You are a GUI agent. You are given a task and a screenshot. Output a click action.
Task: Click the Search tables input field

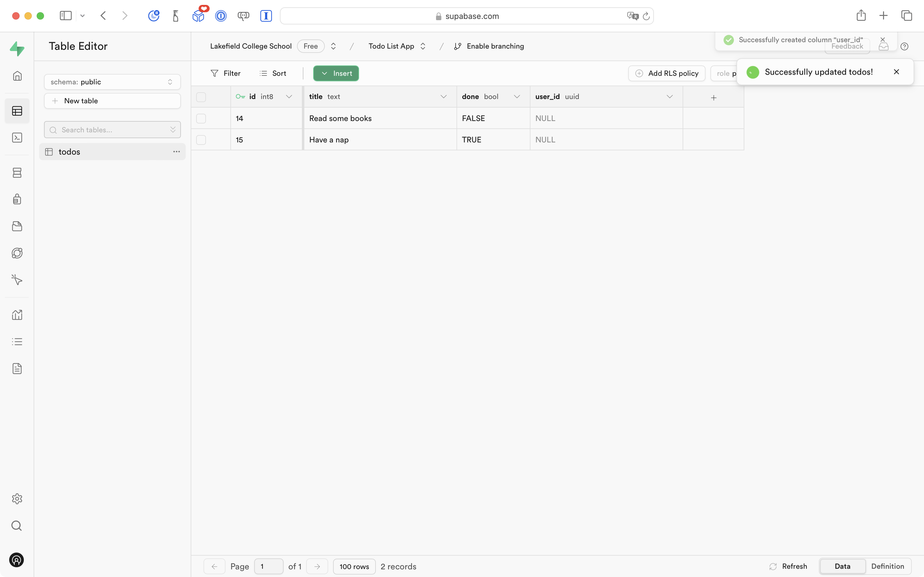coord(111,130)
